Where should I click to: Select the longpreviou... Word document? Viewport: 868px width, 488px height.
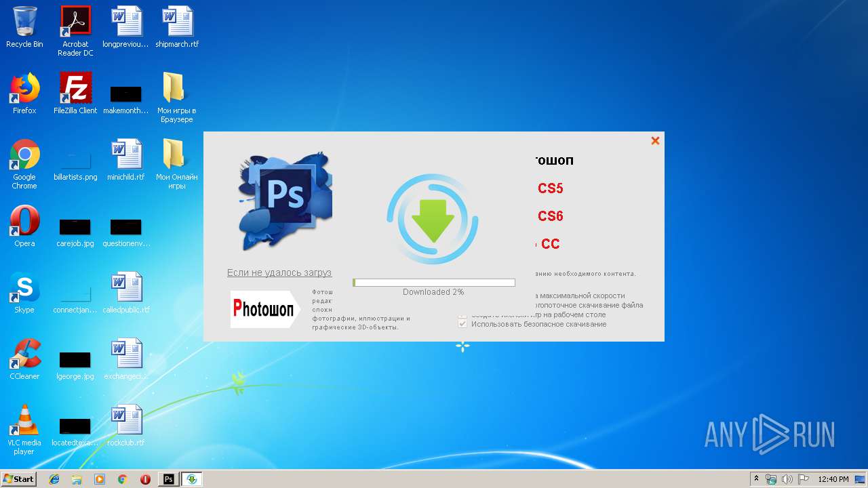(126, 27)
